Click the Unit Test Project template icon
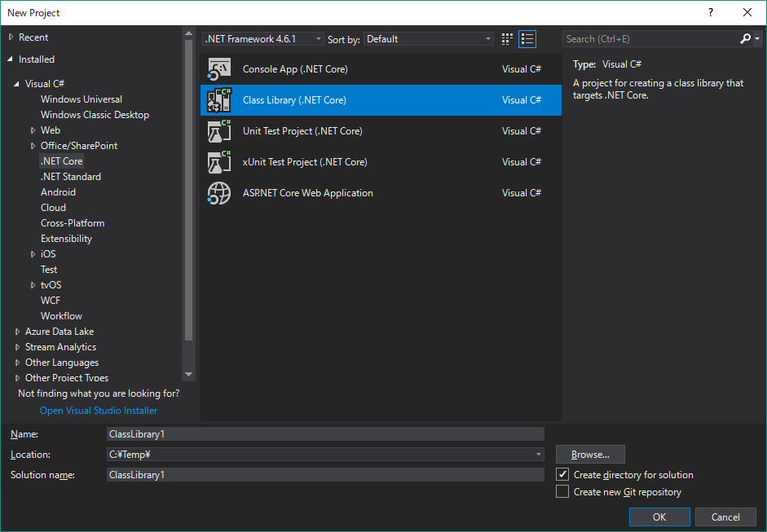767x532 pixels. click(218, 131)
